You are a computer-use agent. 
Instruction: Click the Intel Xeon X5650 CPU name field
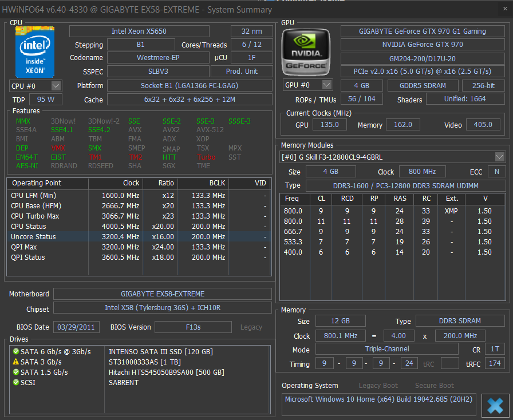139,31
